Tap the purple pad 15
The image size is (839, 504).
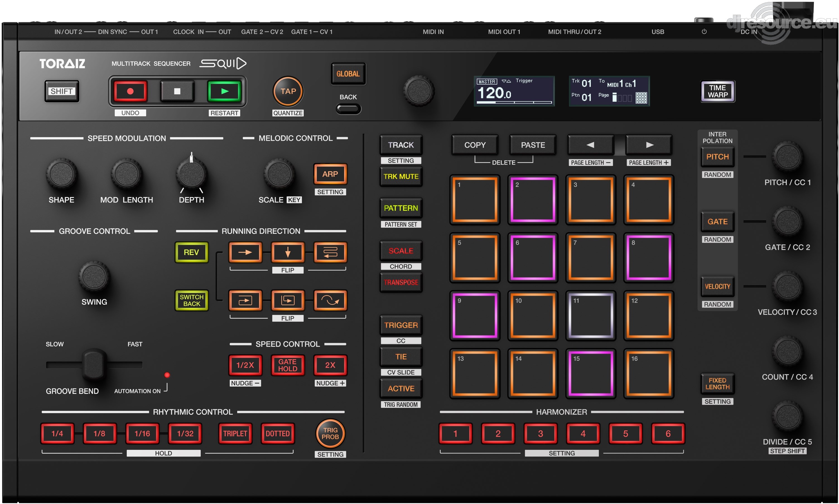(x=590, y=374)
